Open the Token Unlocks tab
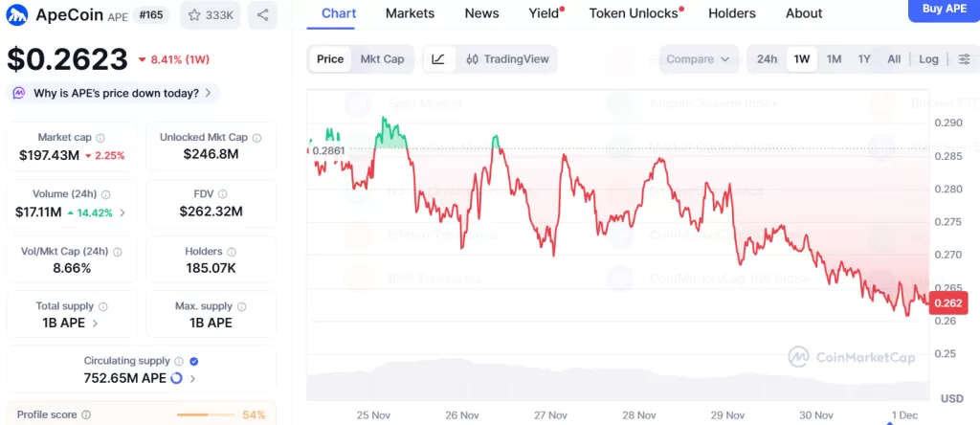The height and width of the screenshot is (425, 980). 633,13
